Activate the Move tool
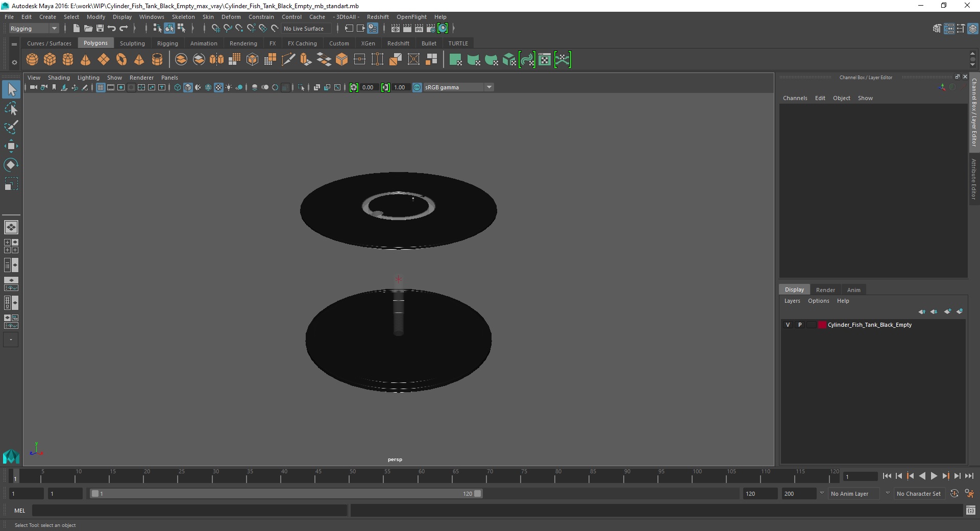The image size is (980, 531). pyautogui.click(x=11, y=146)
